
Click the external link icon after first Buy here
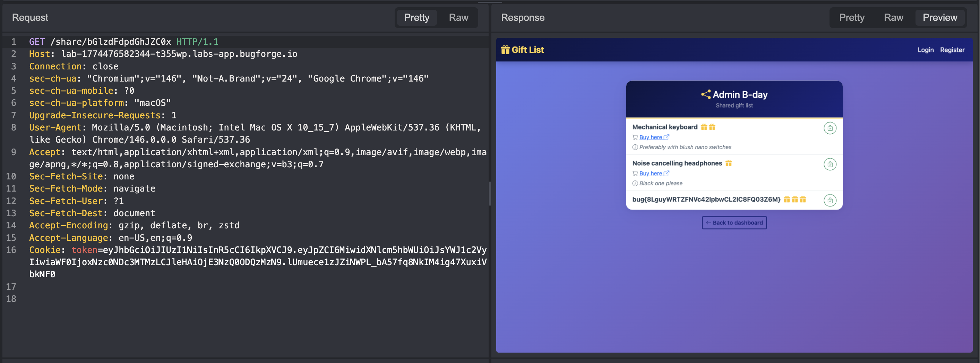point(666,137)
